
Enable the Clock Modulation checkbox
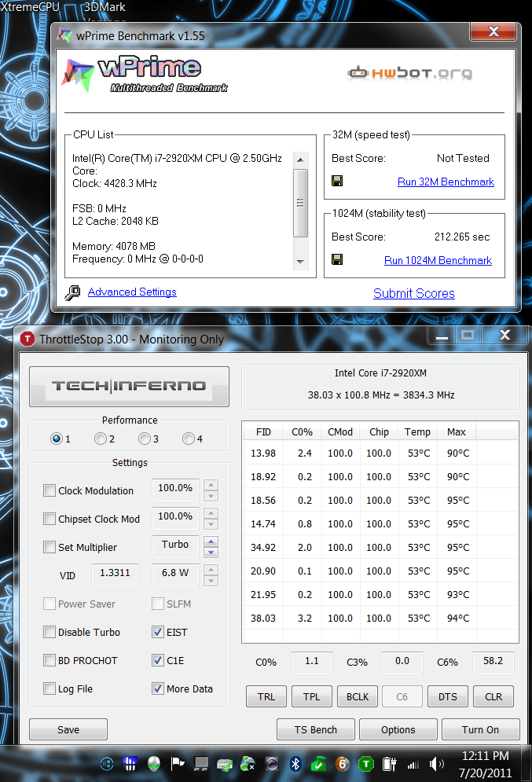(x=50, y=490)
